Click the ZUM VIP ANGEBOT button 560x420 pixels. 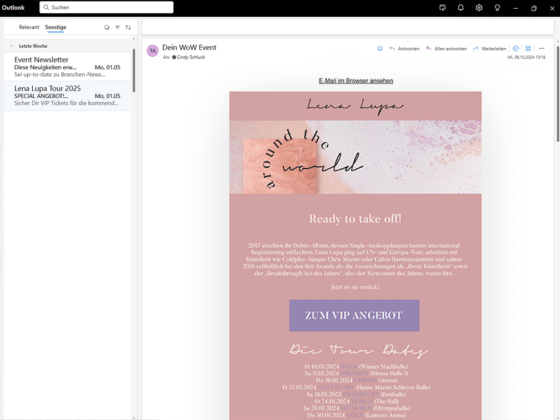(354, 315)
